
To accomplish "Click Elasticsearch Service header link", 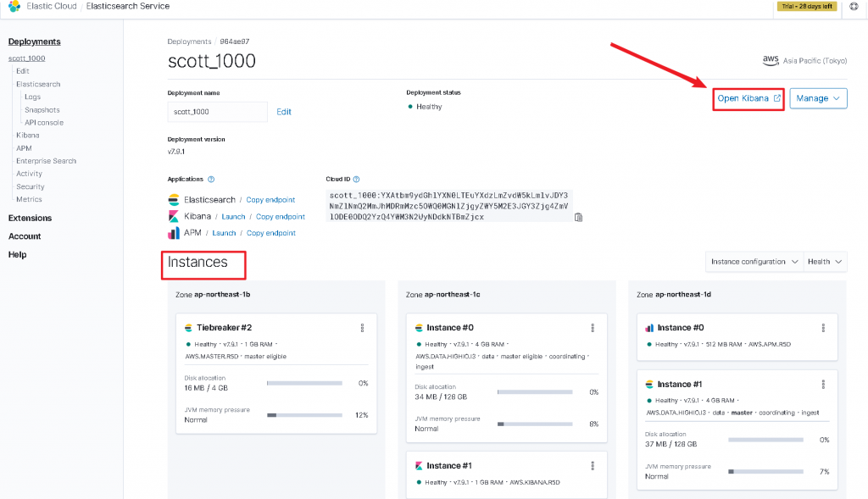I will pyautogui.click(x=128, y=6).
